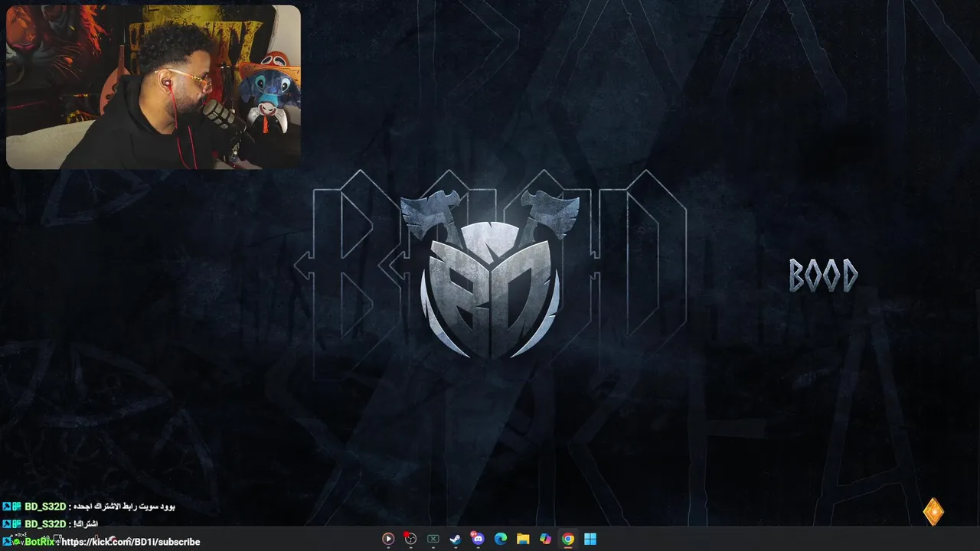The image size is (980, 551).
Task: Open the Copilot taskbar icon
Action: pos(545,539)
